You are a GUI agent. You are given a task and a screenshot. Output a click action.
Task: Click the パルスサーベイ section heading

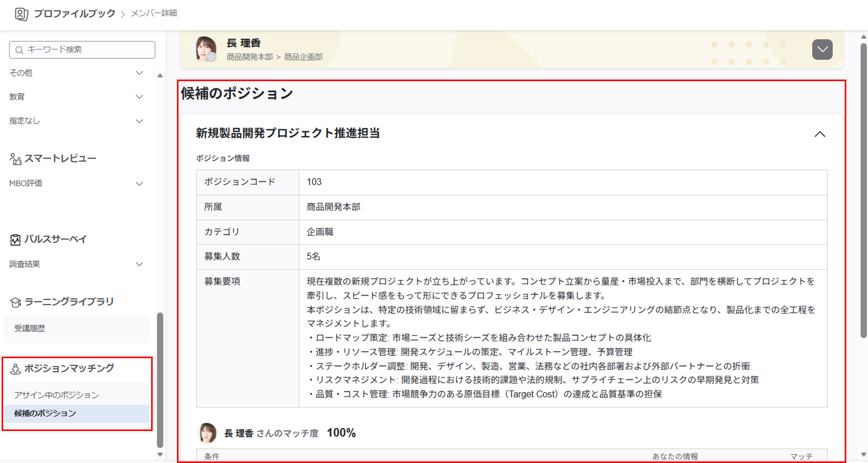[x=55, y=239]
